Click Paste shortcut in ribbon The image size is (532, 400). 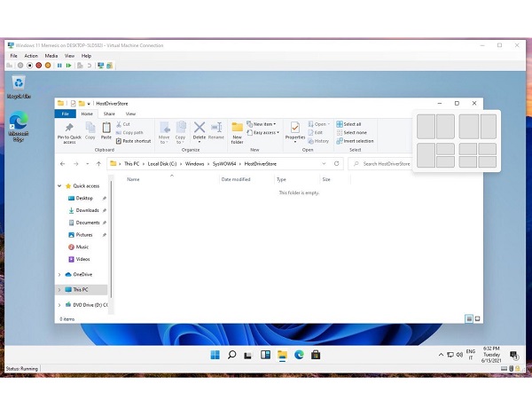[x=133, y=141]
